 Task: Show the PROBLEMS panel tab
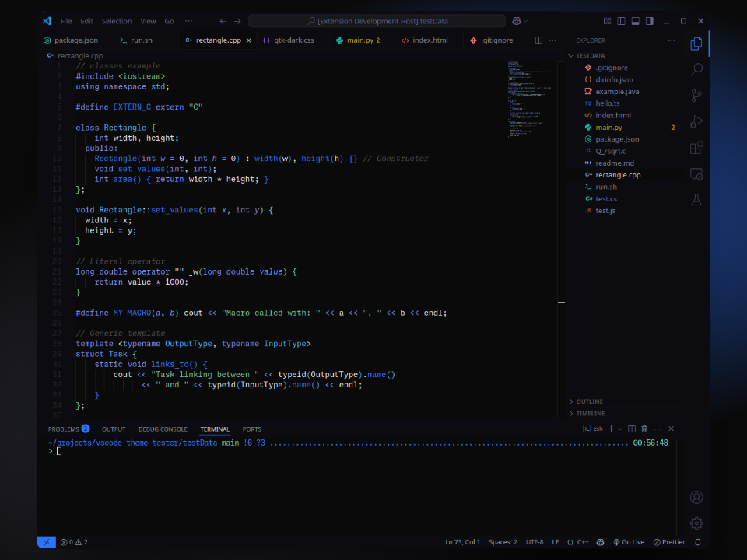[x=68, y=429]
